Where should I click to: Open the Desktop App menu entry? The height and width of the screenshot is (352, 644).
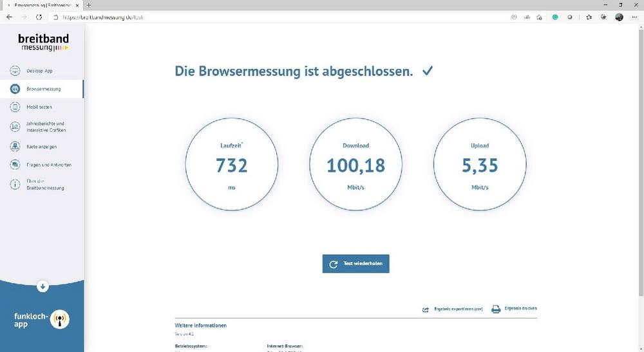click(x=42, y=71)
